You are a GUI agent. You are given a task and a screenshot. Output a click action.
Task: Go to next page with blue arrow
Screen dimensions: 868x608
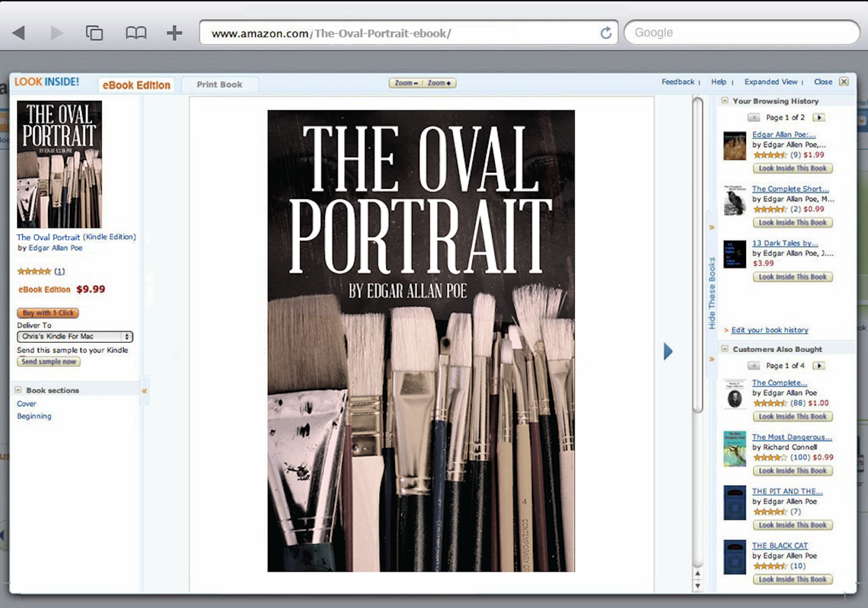pyautogui.click(x=668, y=351)
